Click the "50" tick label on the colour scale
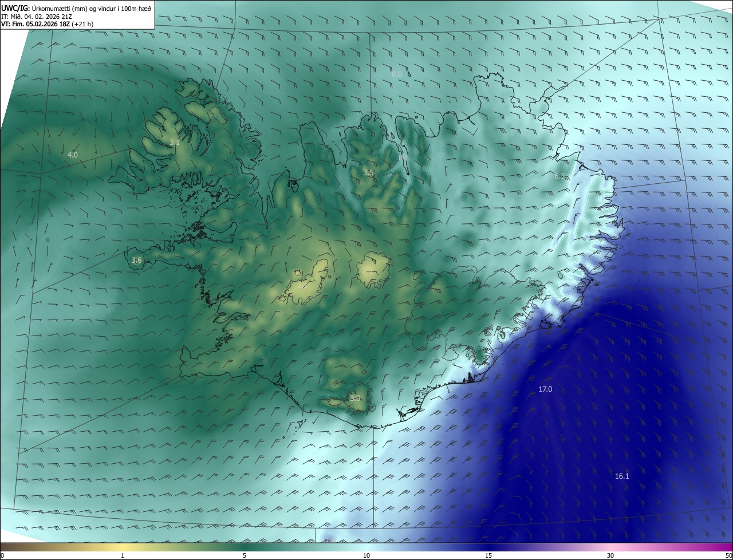Image resolution: width=733 pixels, height=560 pixels. point(728,556)
